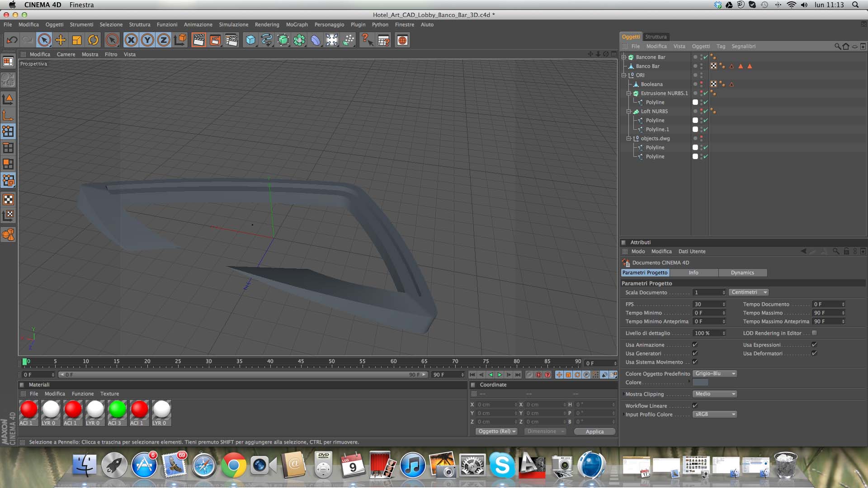Click the Applica button
Viewport: 868px width, 488px height.
[x=594, y=432]
